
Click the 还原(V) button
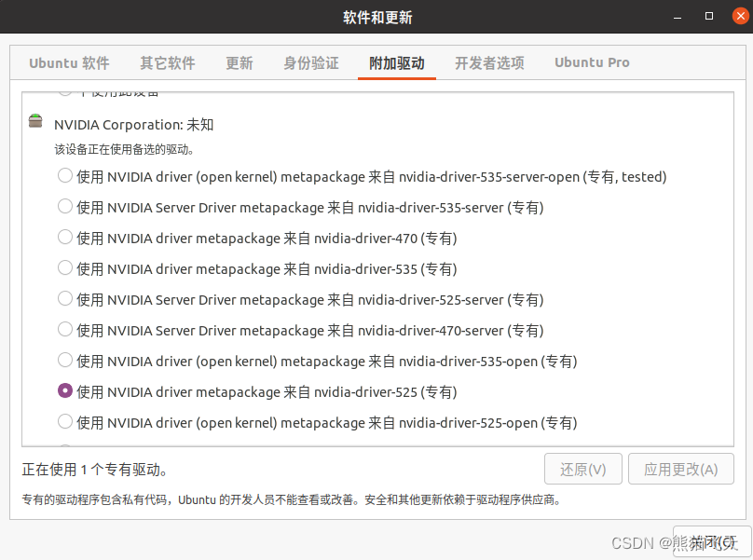(x=583, y=469)
